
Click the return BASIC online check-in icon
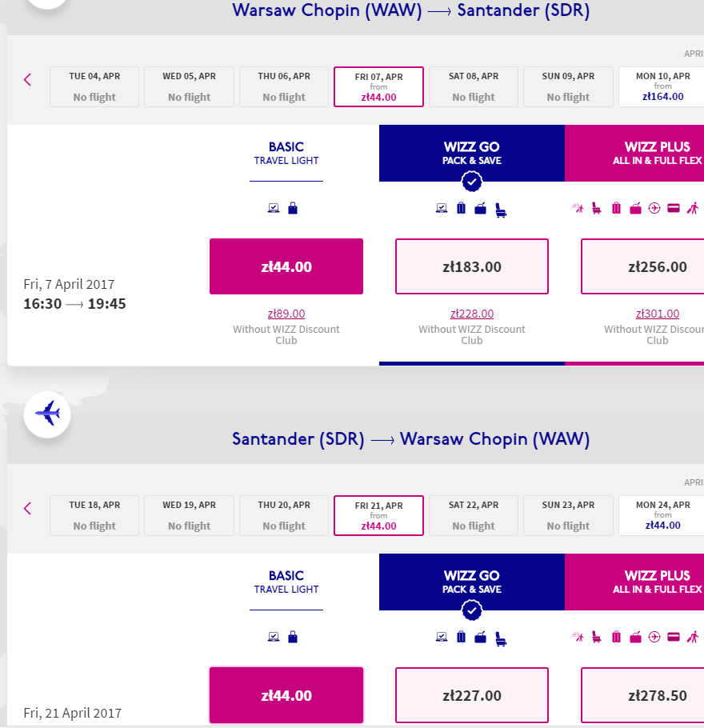pyautogui.click(x=274, y=637)
